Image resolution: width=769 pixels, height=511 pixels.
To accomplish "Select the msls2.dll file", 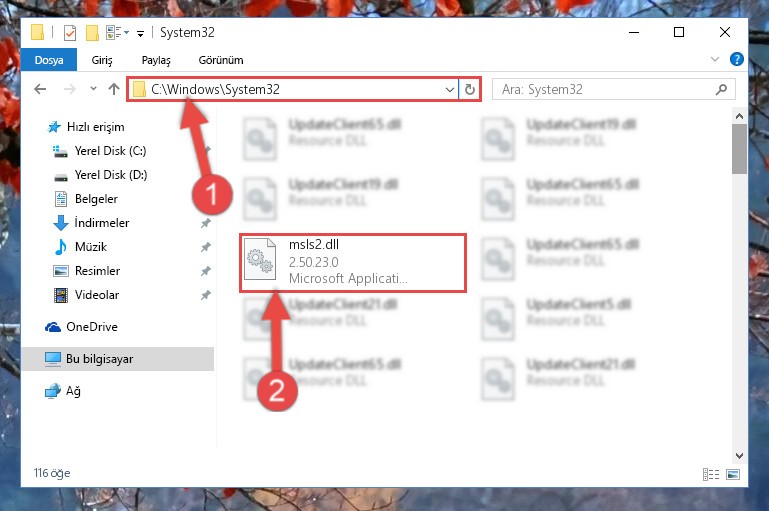I will tap(353, 263).
